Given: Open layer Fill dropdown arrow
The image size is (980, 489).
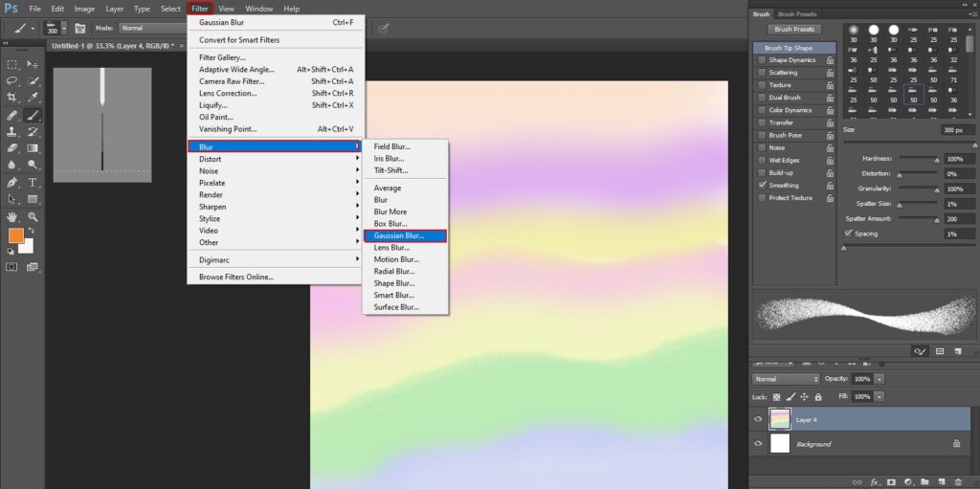Looking at the screenshot, I should click(x=880, y=396).
